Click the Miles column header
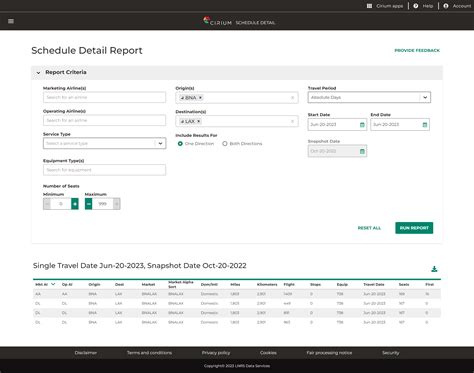Image resolution: width=474 pixels, height=373 pixels. pos(235,284)
